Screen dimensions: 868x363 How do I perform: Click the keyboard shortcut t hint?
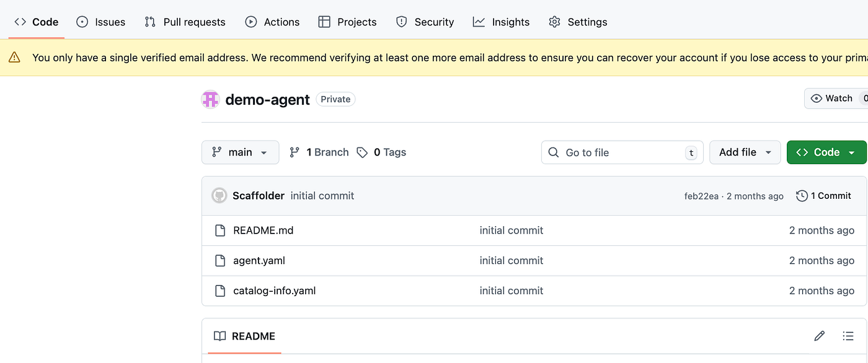point(691,153)
